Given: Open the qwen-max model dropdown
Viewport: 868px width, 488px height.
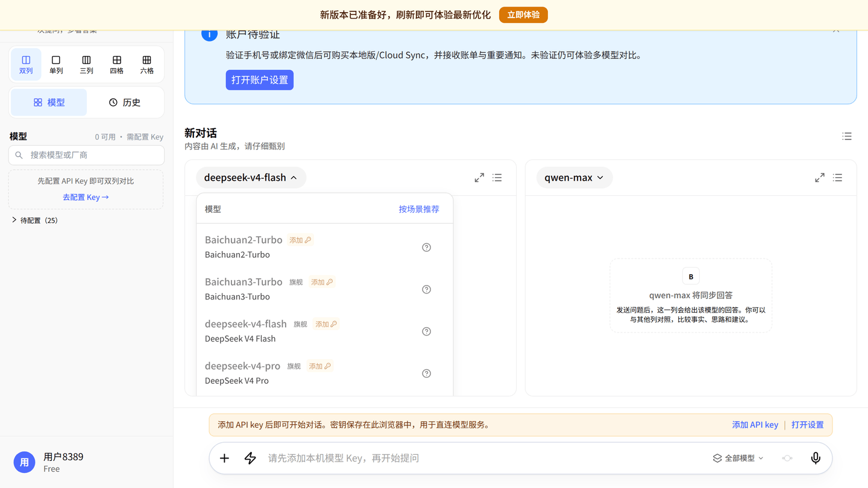Looking at the screenshot, I should (574, 178).
